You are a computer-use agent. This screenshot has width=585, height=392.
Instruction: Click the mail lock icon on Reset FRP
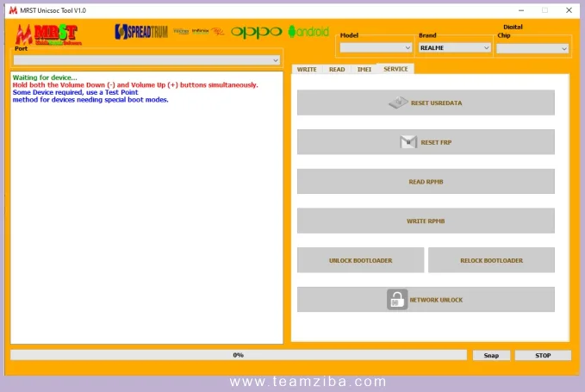click(408, 142)
